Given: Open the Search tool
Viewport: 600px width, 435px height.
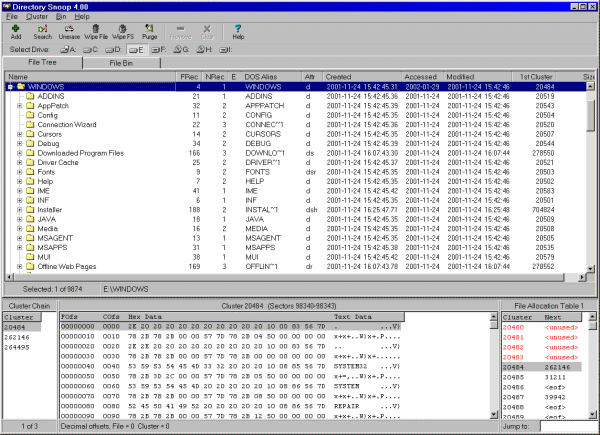Looking at the screenshot, I should (42, 30).
